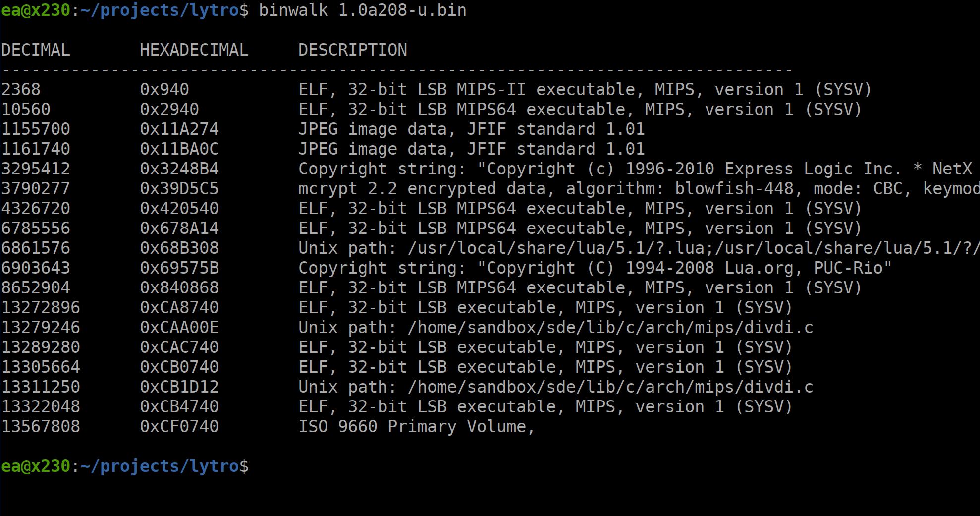Click the Lua.org PUC-Rio copyright string

(595, 268)
